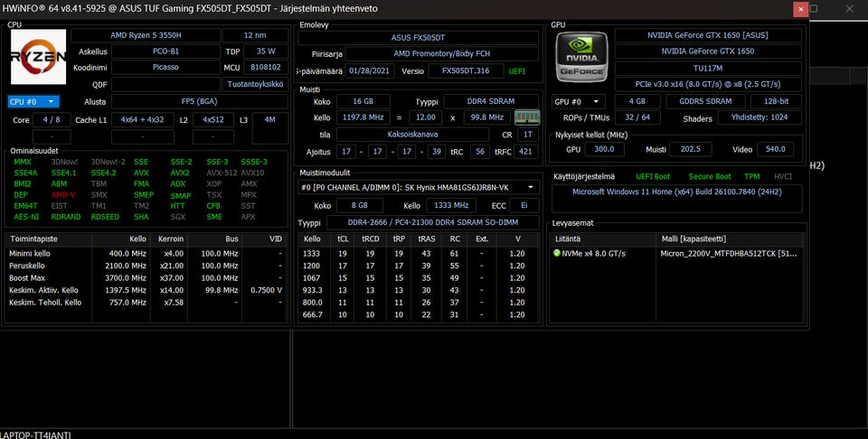Screen dimensions: 868x439
Task: Click the TPM status indicator
Action: (x=751, y=177)
